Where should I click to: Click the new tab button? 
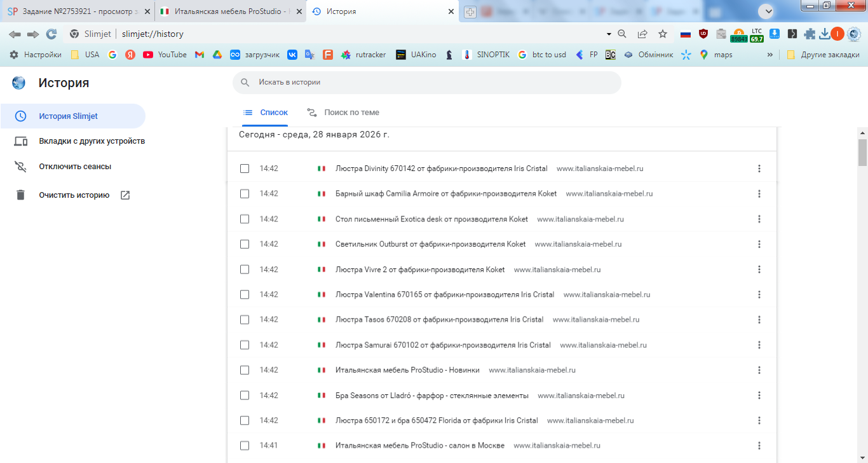470,12
